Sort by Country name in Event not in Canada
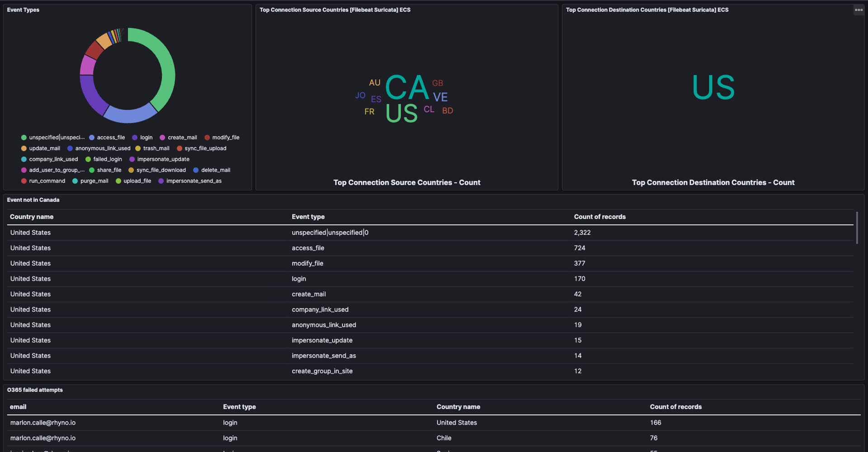 click(x=32, y=217)
